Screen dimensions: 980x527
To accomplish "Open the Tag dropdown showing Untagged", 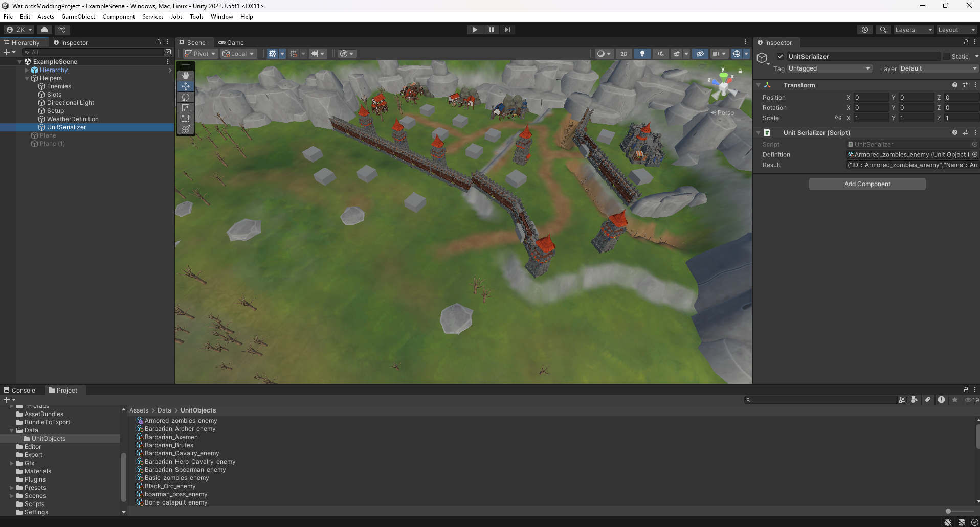I will [x=829, y=68].
